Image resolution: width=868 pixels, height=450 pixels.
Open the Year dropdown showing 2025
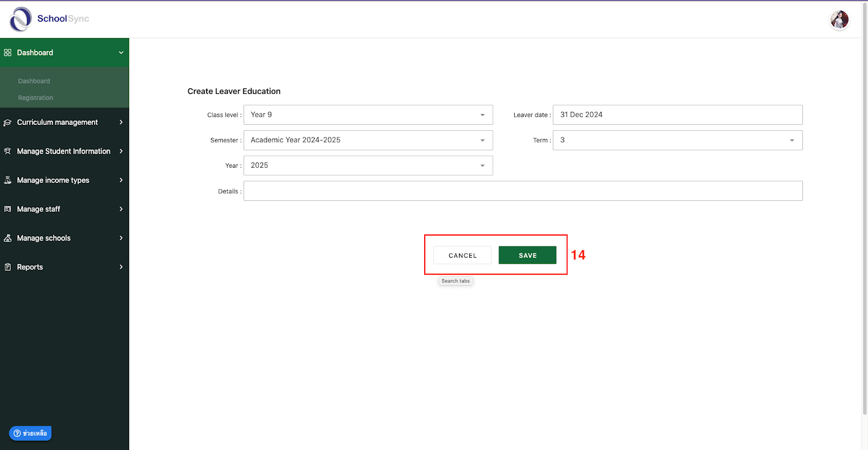pyautogui.click(x=368, y=166)
